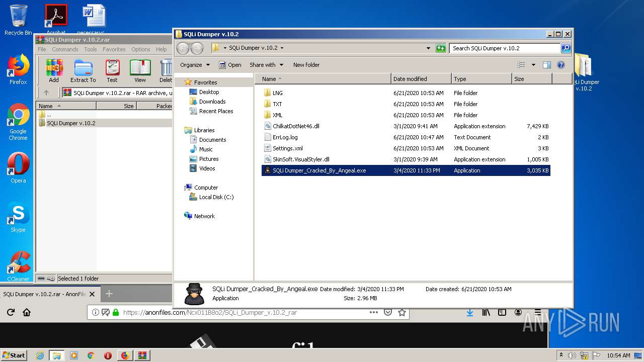The width and height of the screenshot is (644, 362).
Task: Sort files by Type column
Action: (481, 79)
